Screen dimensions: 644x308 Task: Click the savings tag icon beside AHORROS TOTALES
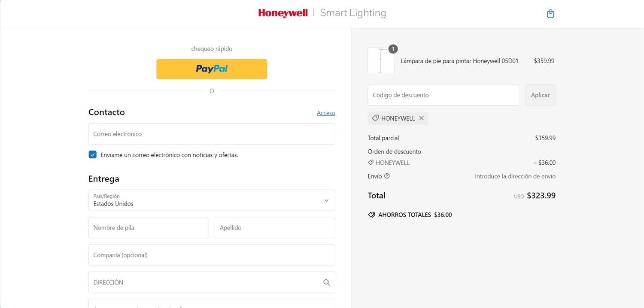tap(371, 215)
